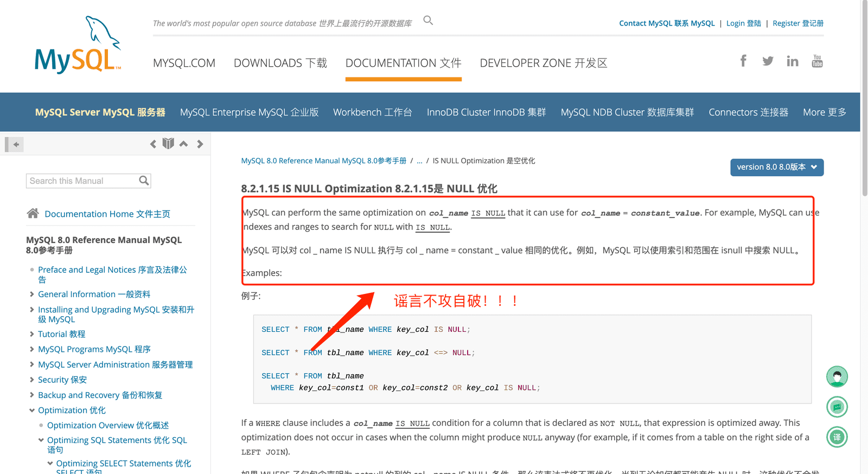
Task: Go to previous manual page arrow
Action: click(153, 144)
